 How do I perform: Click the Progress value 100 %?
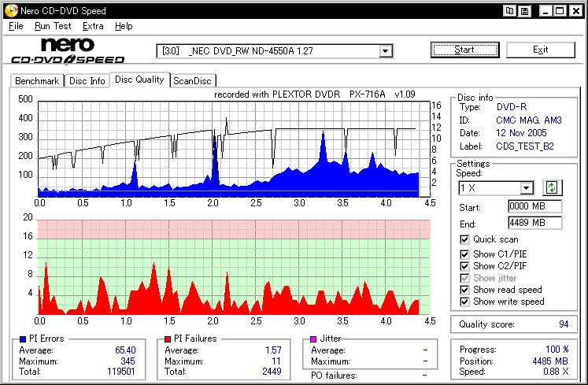click(557, 350)
